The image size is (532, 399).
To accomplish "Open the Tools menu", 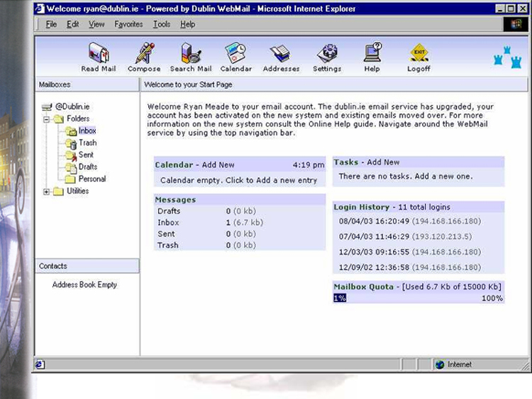I will coord(162,24).
